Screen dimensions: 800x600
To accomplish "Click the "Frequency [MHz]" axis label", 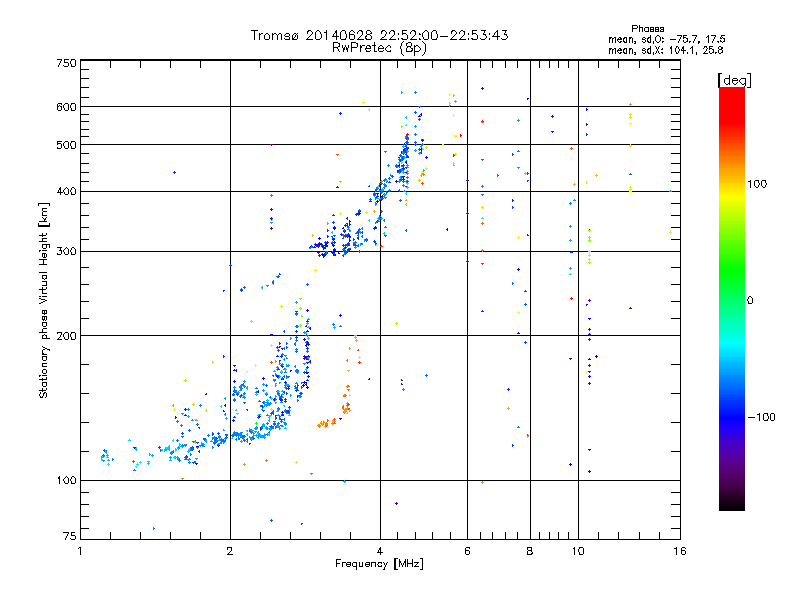I will point(379,564).
